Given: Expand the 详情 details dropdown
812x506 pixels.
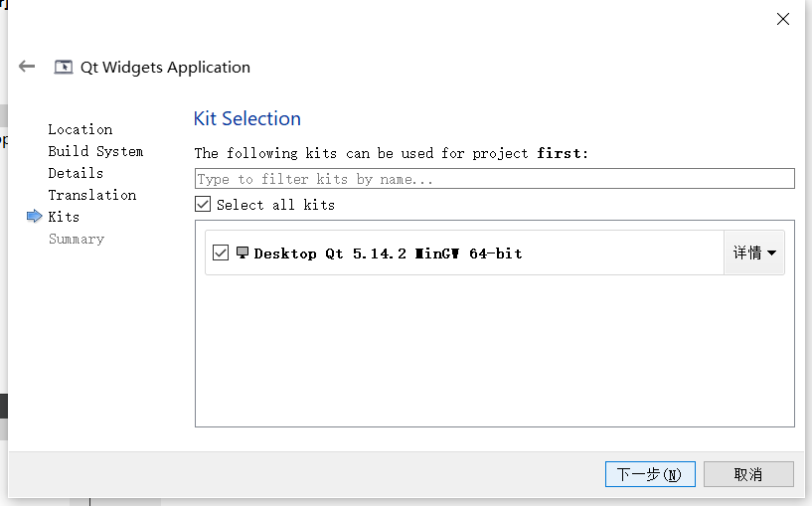Looking at the screenshot, I should coord(754,253).
